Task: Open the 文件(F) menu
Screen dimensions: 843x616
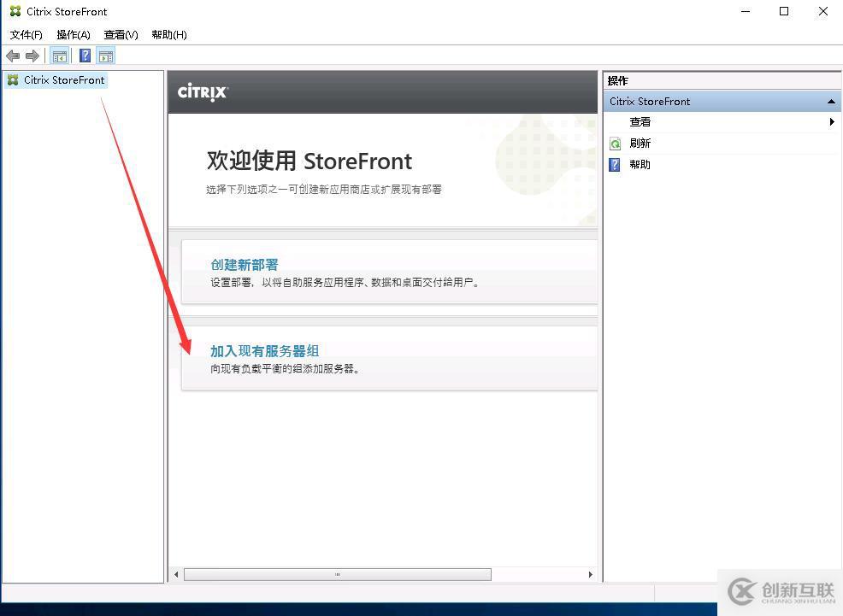Action: click(x=26, y=35)
